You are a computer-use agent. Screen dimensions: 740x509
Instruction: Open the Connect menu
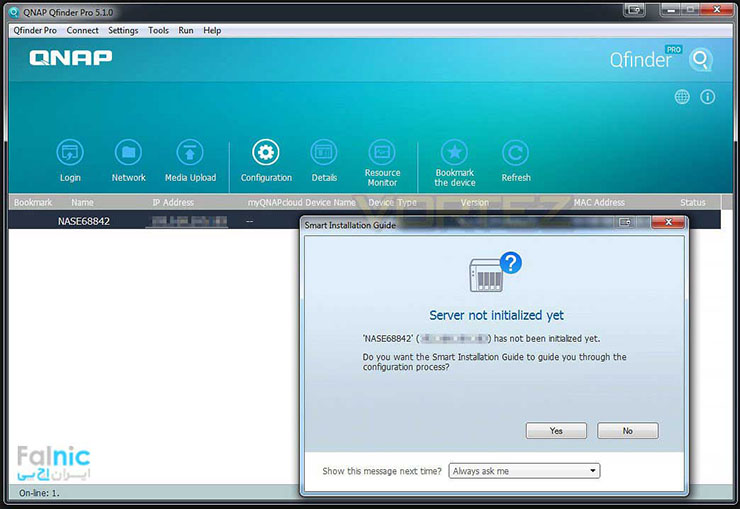(82, 31)
